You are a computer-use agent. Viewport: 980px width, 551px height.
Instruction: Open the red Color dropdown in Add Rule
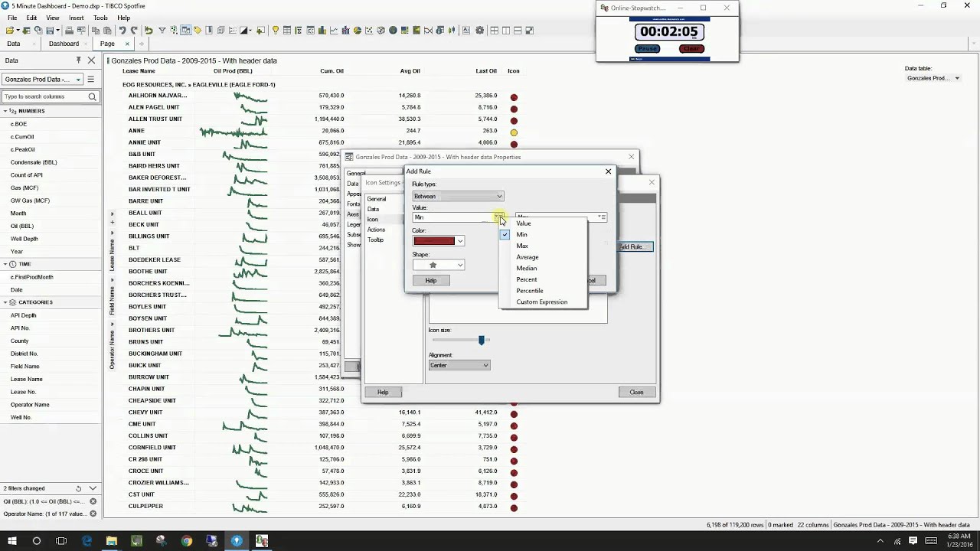(439, 241)
